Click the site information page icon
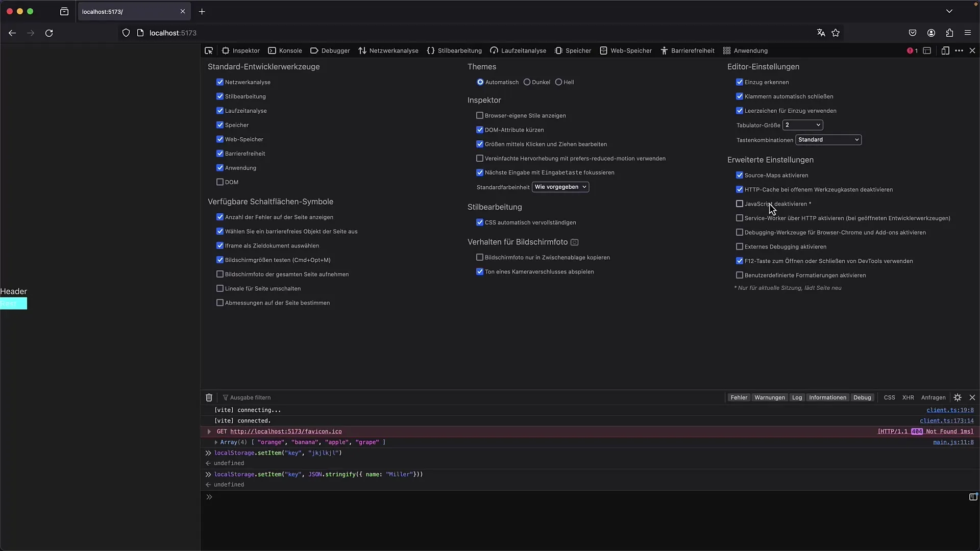980x551 pixels. click(x=140, y=33)
